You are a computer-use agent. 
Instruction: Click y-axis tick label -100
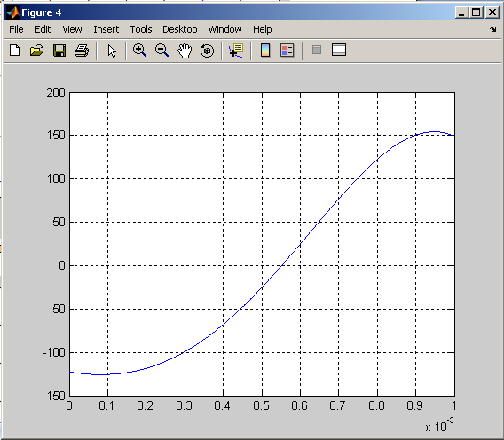click(54, 352)
